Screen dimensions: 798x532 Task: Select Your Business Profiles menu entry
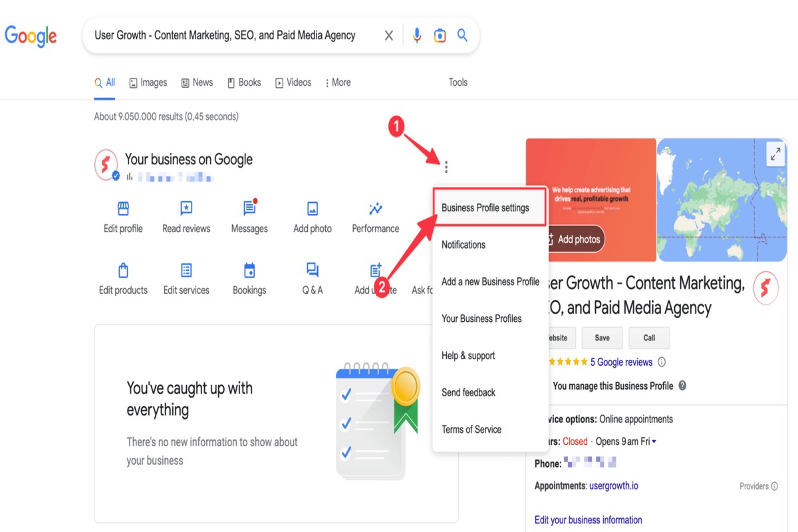(x=490, y=319)
